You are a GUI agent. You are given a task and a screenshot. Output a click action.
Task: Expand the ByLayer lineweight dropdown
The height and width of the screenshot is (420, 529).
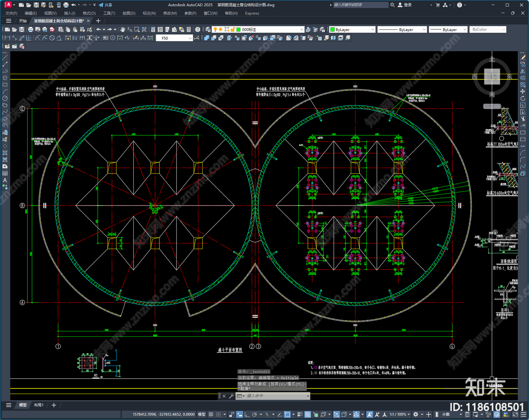tap(448, 29)
